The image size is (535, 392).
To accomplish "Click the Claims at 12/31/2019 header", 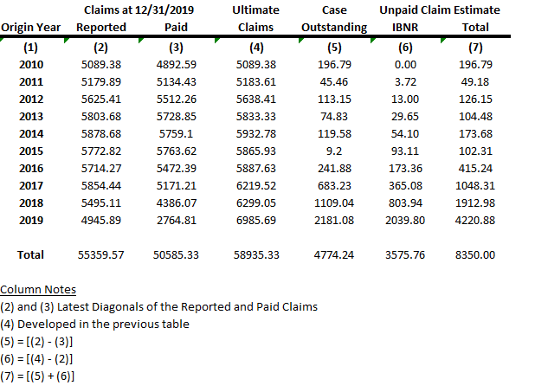I will [139, 10].
